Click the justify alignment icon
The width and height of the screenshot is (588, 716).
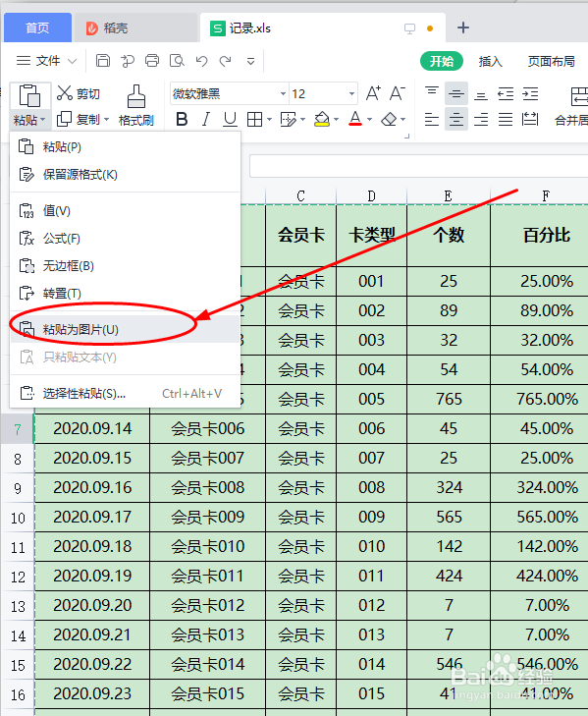click(x=506, y=120)
